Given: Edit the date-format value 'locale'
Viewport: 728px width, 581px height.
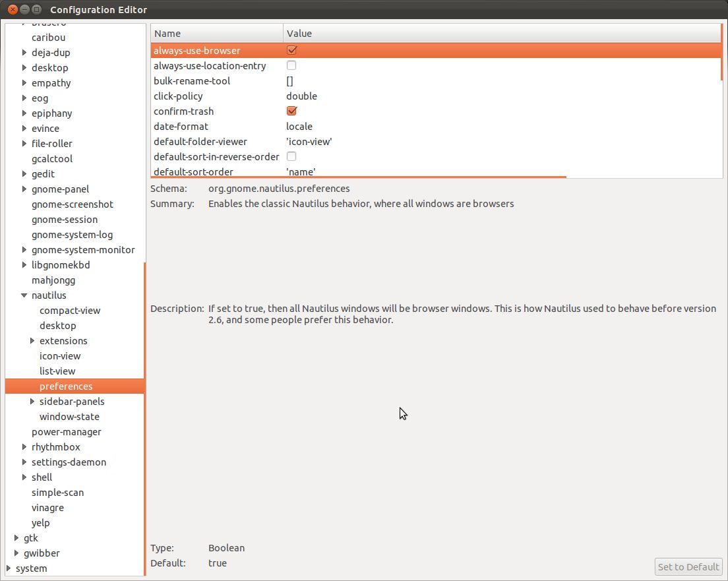Looking at the screenshot, I should 299,127.
